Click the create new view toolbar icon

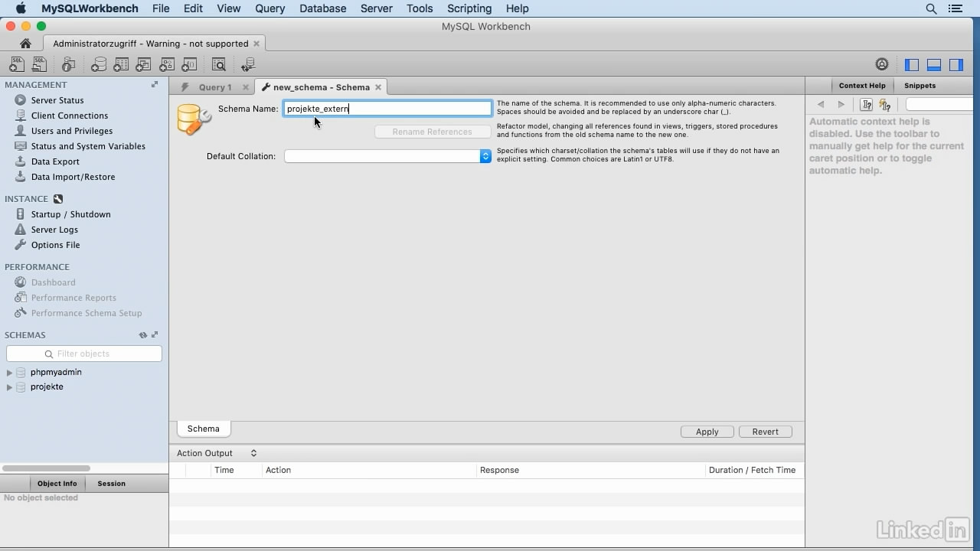(143, 65)
